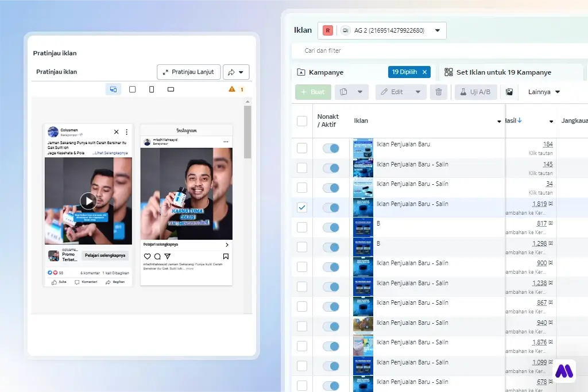
Task: Open Set Iklan untuk 19 Kampanye tab
Action: point(503,72)
